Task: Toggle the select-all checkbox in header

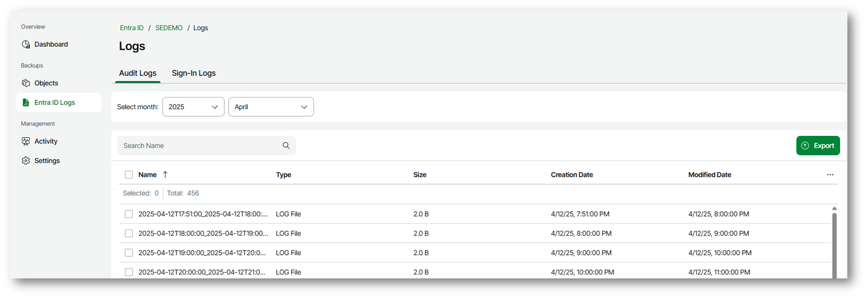Action: 129,174
